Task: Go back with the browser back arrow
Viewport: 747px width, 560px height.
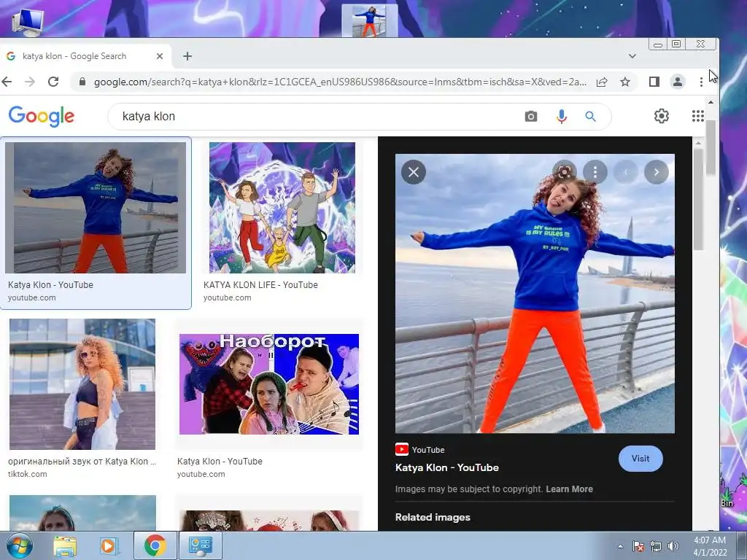Action: [7, 82]
